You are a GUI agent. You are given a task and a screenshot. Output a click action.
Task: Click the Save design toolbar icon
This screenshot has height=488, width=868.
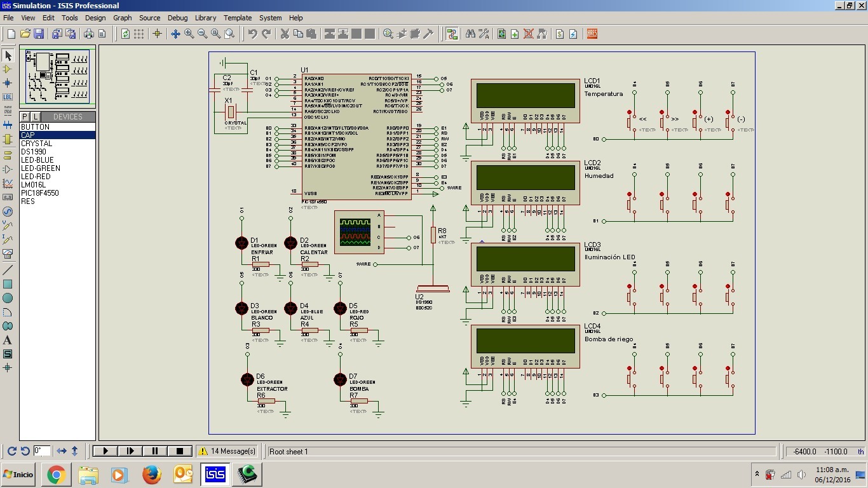(39, 34)
